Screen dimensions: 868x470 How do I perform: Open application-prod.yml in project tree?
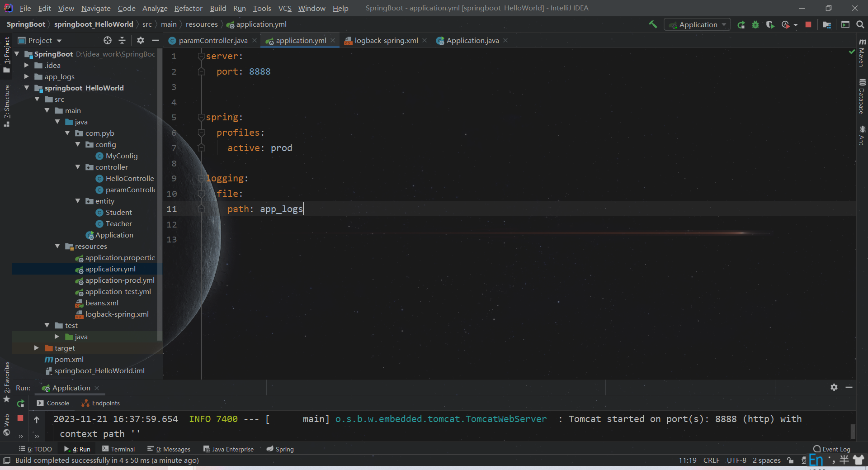tap(119, 280)
